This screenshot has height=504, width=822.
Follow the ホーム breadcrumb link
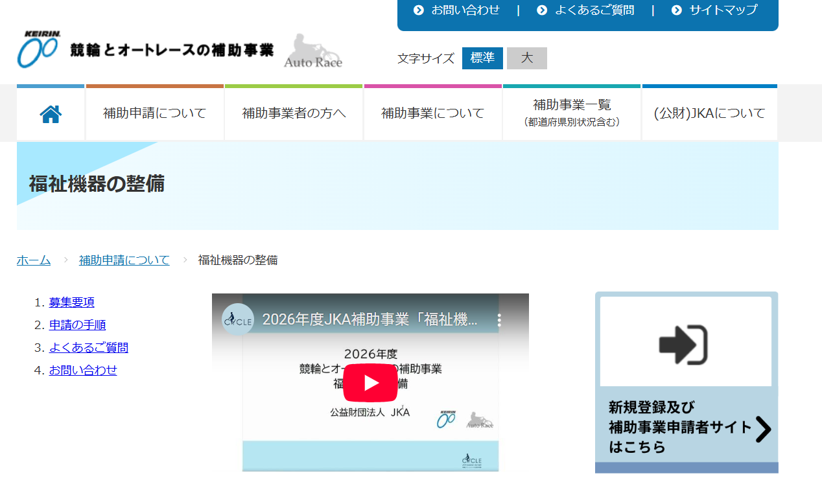coord(33,259)
